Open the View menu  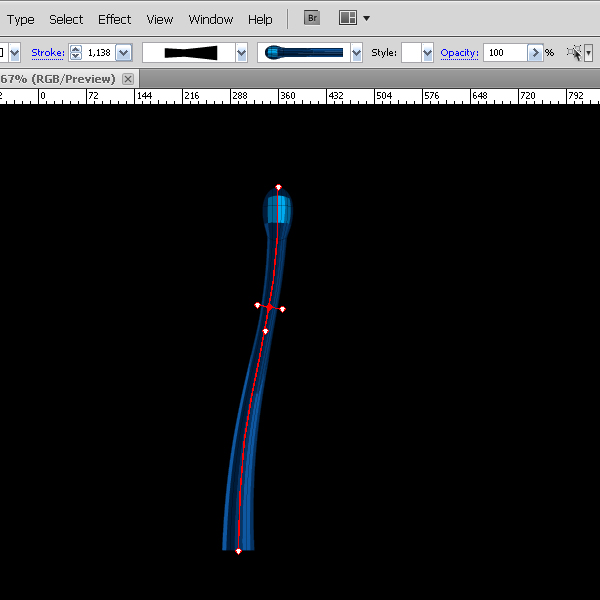(x=160, y=20)
